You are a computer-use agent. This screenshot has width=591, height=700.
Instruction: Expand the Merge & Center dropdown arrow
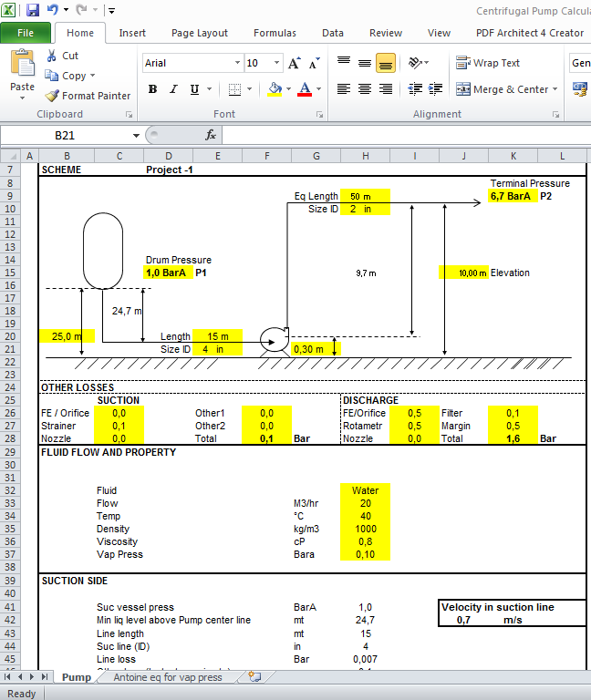tap(555, 89)
